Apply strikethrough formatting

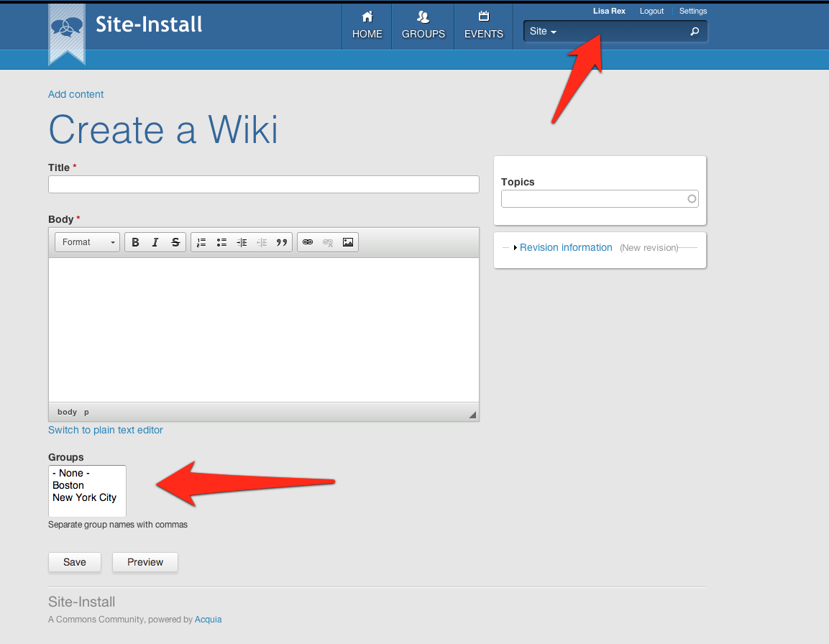pos(175,242)
